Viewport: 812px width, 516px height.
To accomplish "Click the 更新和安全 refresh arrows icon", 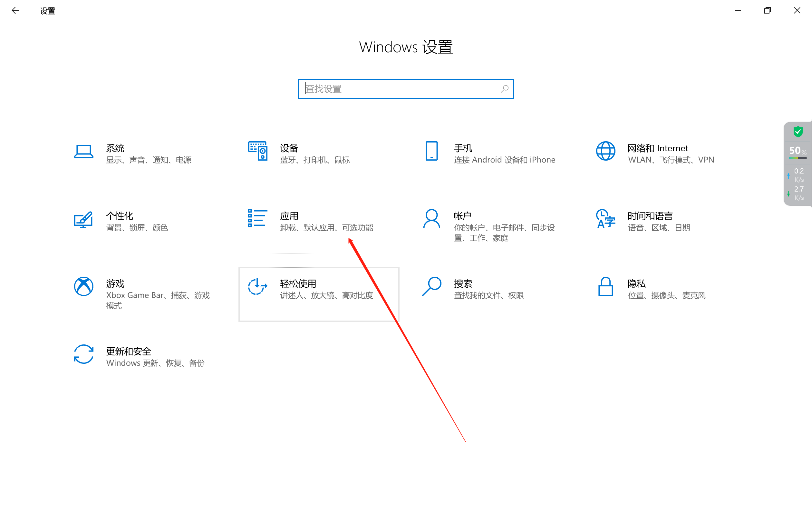I will [84, 354].
